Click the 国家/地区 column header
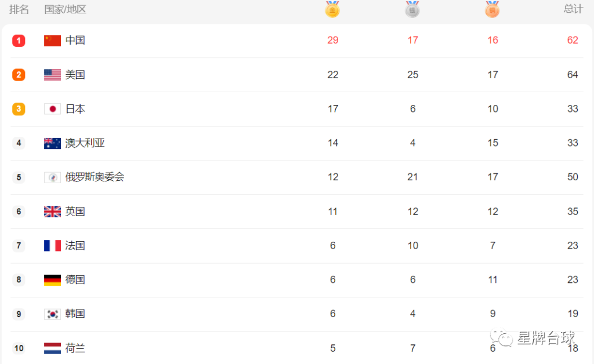The image size is (594, 364). (x=65, y=9)
